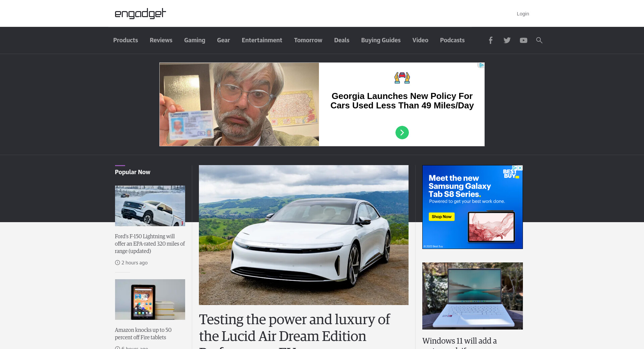Open the Ford F-150 Lightning article link

(150, 244)
